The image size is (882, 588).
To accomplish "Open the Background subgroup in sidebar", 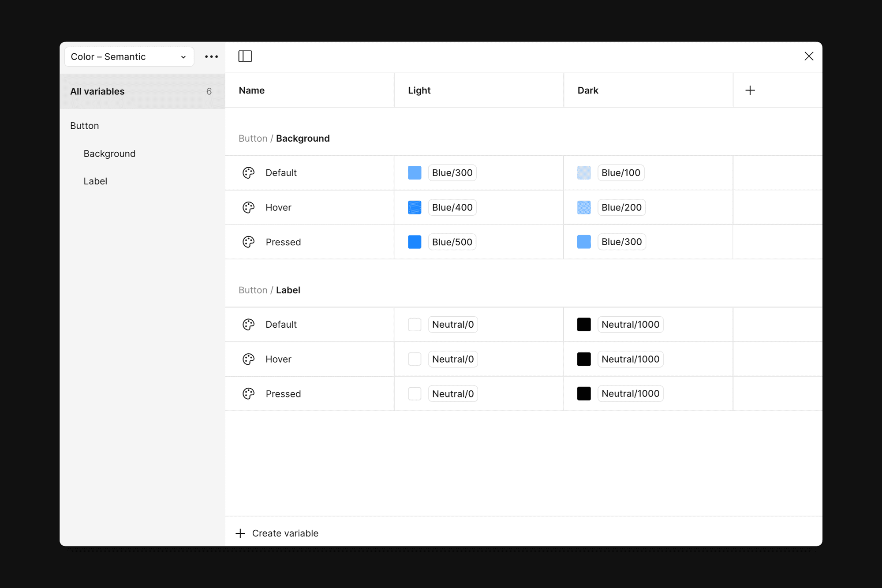I will point(109,154).
